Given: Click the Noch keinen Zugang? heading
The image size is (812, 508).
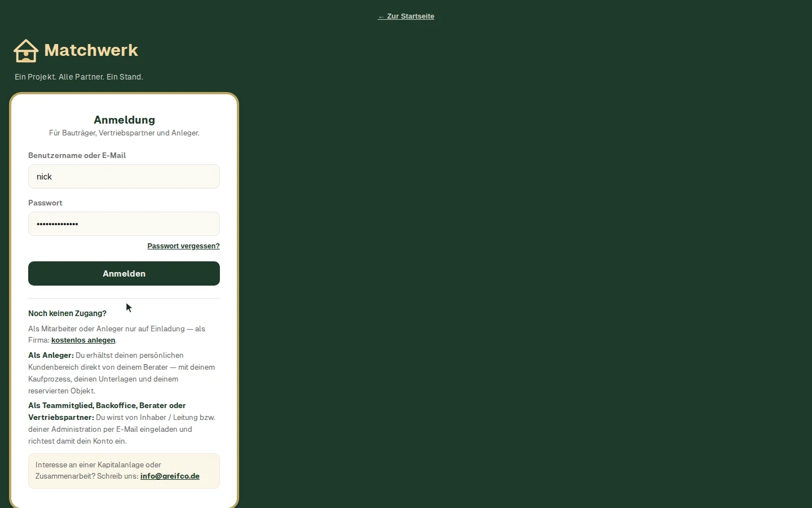Looking at the screenshot, I should point(67,313).
